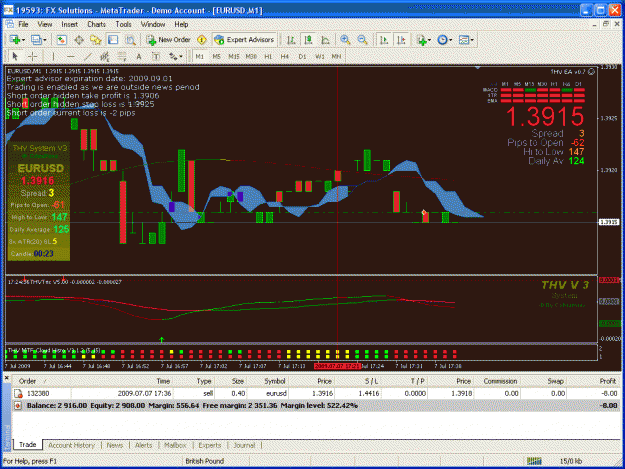Switch chart to Line Chart icon
This screenshot has height=469, width=625.
pos(325,40)
